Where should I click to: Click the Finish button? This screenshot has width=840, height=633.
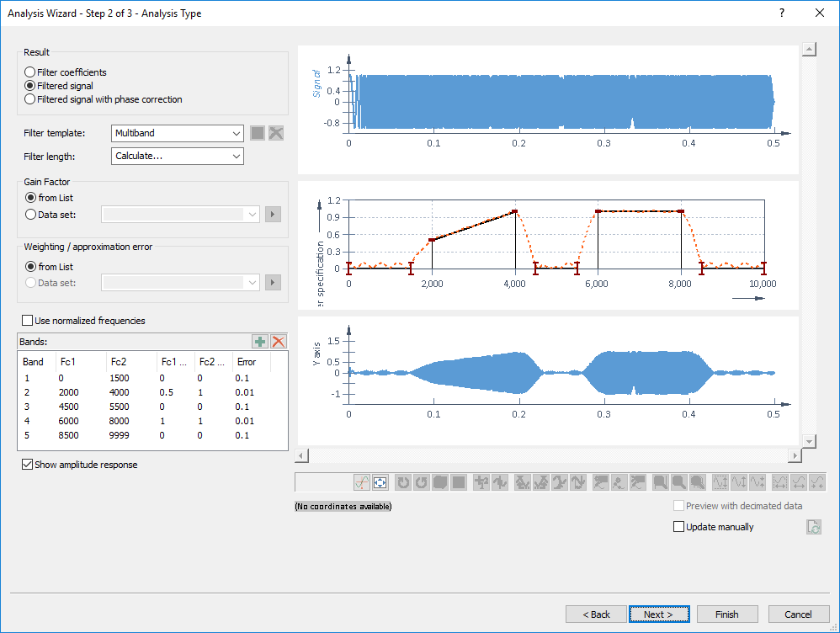click(x=727, y=614)
